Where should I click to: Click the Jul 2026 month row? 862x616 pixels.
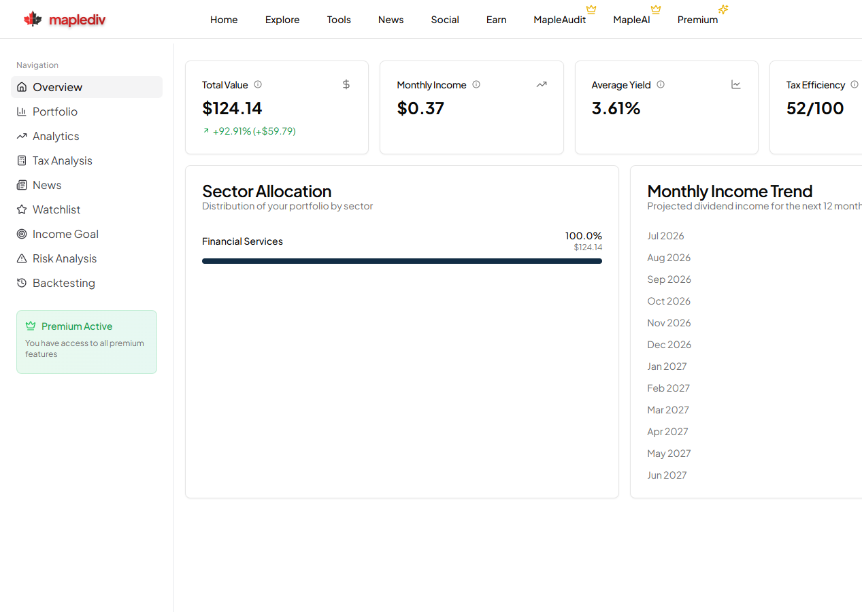[x=665, y=236]
